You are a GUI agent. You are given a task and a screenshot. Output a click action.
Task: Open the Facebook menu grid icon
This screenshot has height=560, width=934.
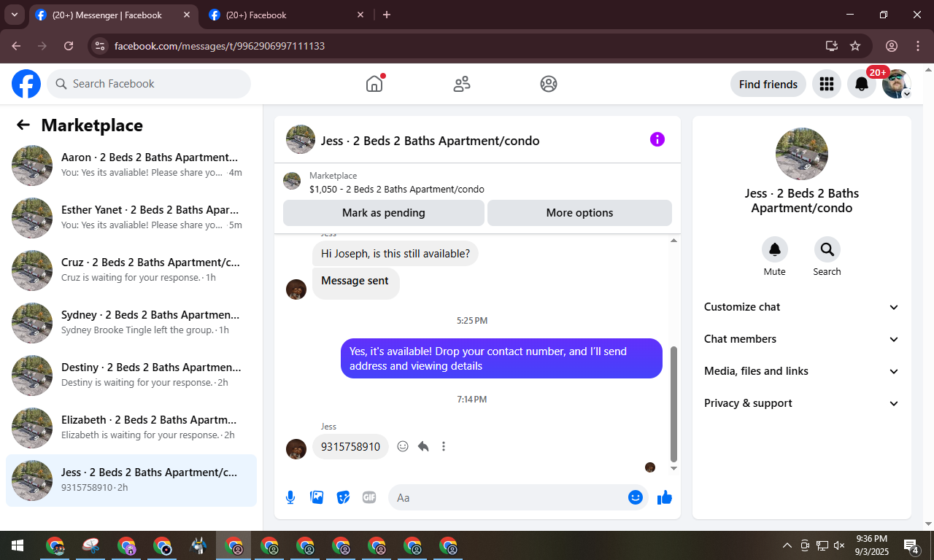click(827, 84)
